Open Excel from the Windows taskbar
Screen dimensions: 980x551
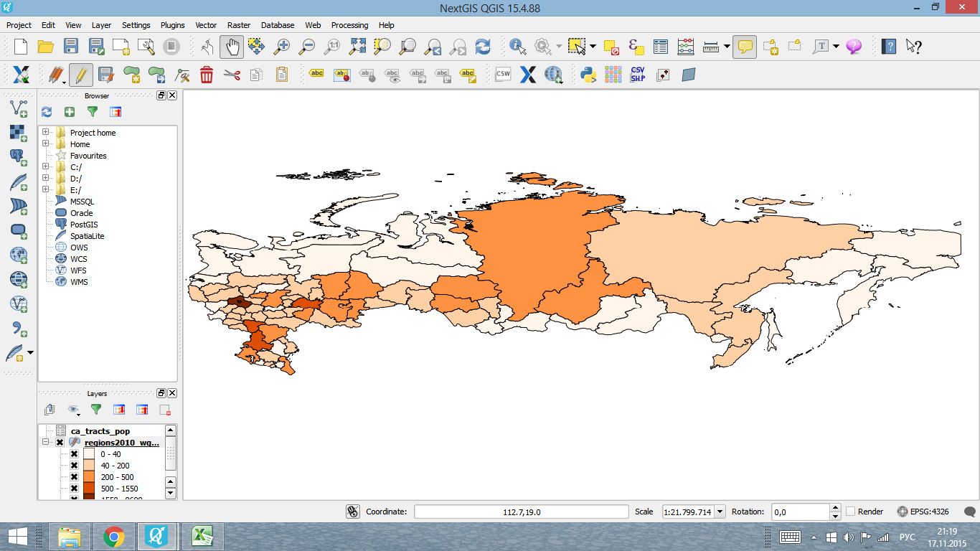[x=202, y=537]
